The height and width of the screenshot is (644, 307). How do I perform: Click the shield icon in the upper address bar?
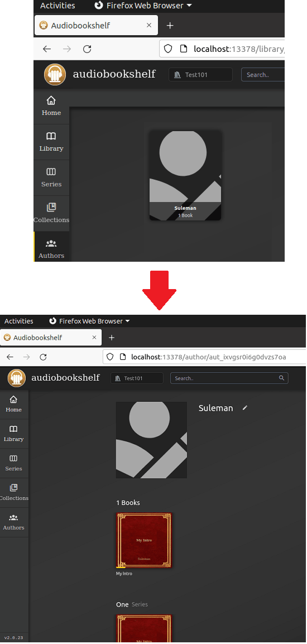[168, 49]
